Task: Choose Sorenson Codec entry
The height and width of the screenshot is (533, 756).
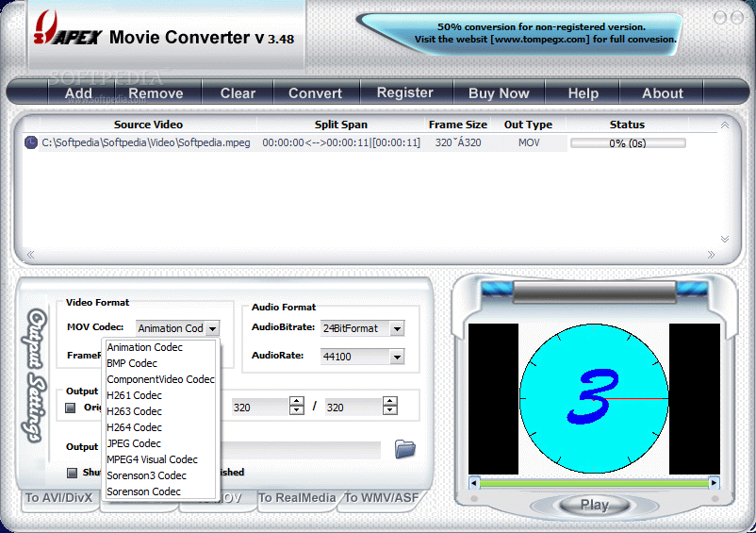Action: [x=160, y=491]
